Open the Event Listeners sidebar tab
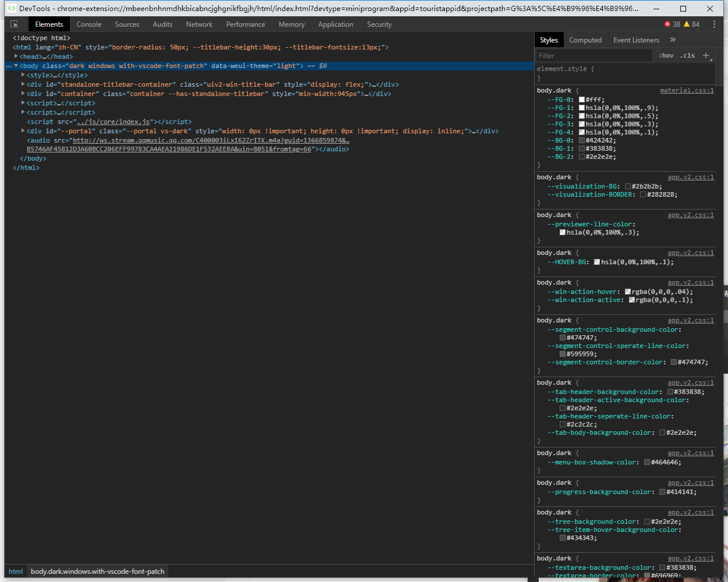 pyautogui.click(x=636, y=40)
